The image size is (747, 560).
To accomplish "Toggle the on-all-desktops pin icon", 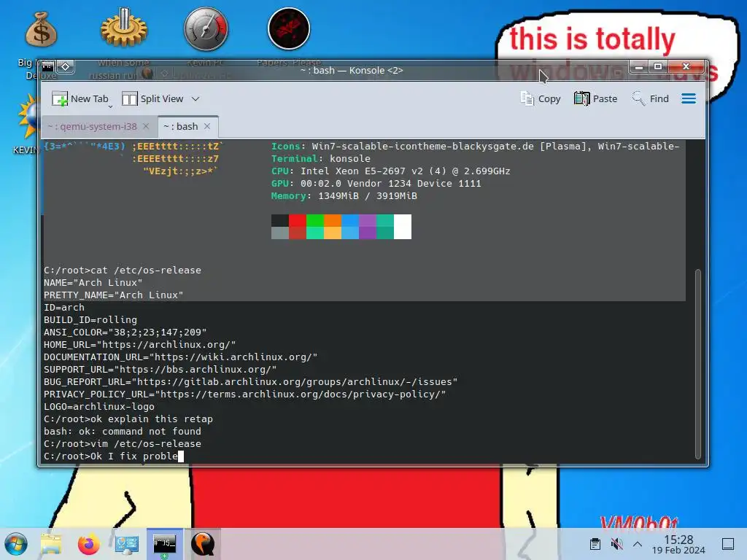I will [66, 66].
